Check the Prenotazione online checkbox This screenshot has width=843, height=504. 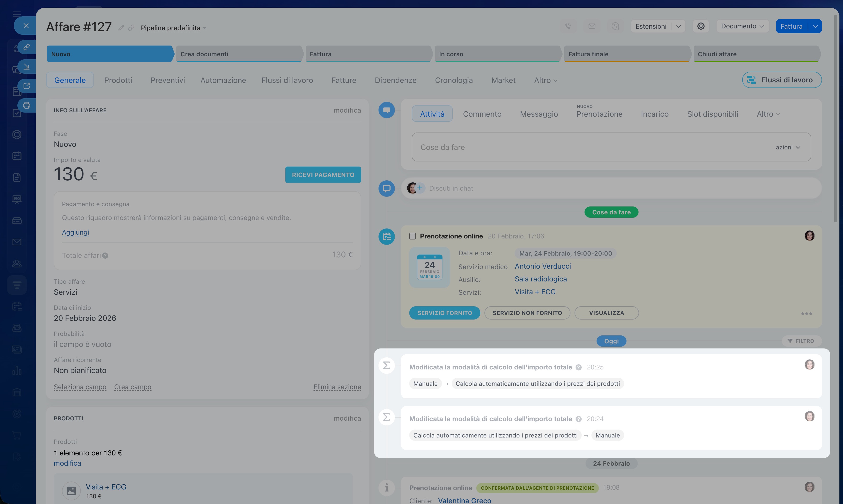coord(412,236)
